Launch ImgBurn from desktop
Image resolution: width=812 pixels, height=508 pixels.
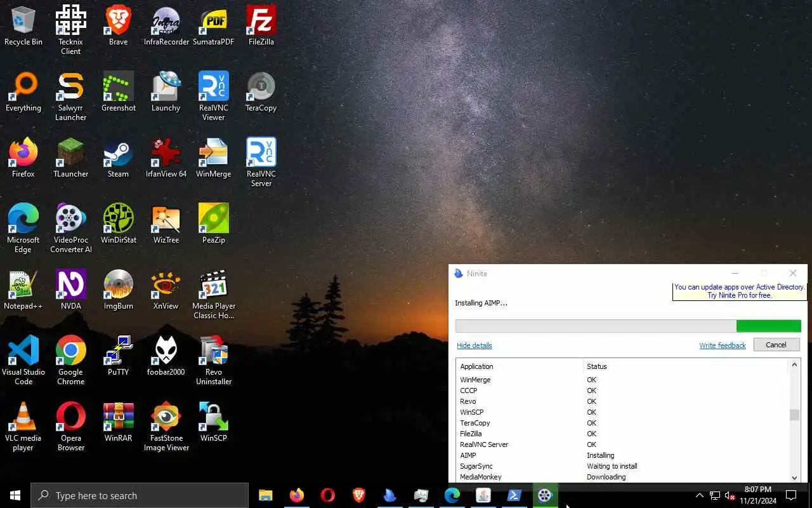(x=118, y=291)
